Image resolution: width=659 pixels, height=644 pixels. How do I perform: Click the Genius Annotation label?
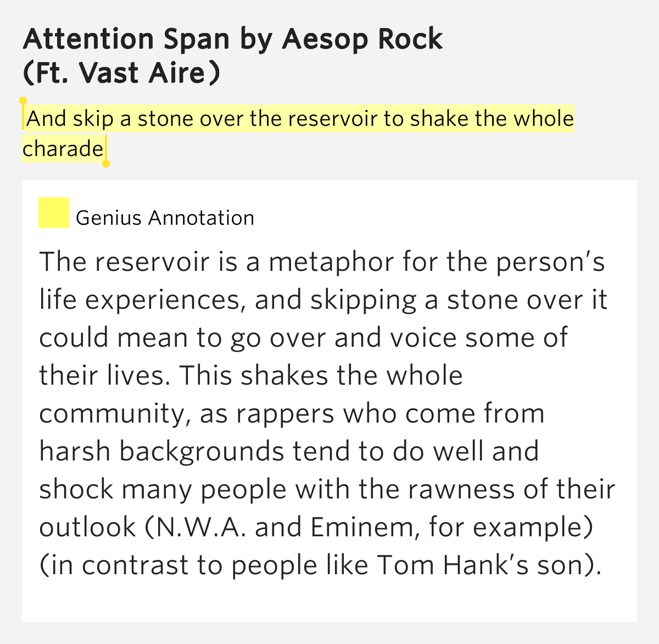point(165,218)
